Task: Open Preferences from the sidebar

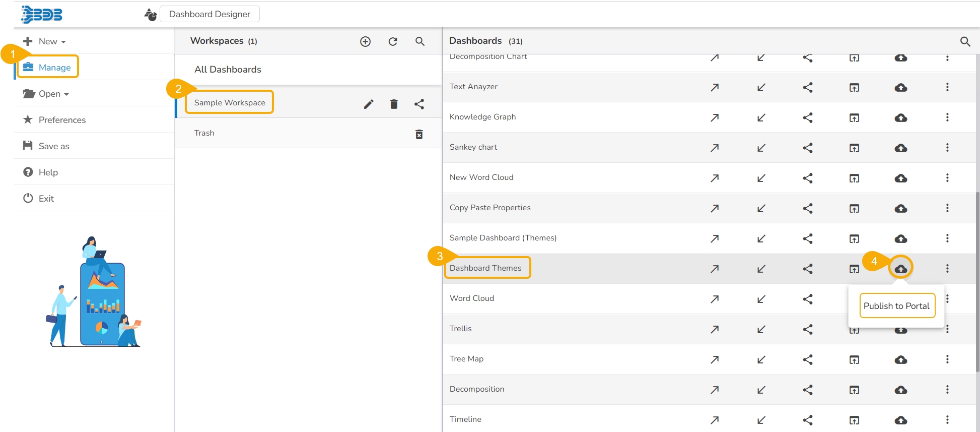Action: [62, 120]
